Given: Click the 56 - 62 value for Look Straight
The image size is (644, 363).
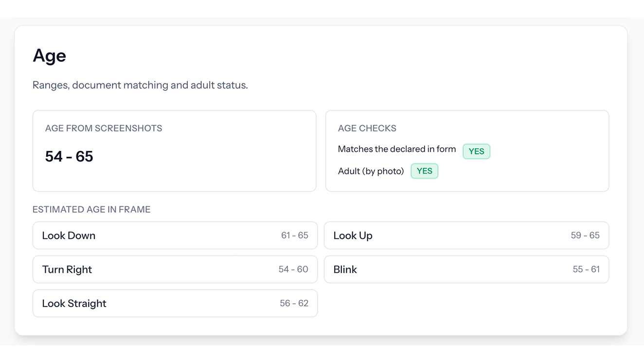Looking at the screenshot, I should [x=294, y=304].
